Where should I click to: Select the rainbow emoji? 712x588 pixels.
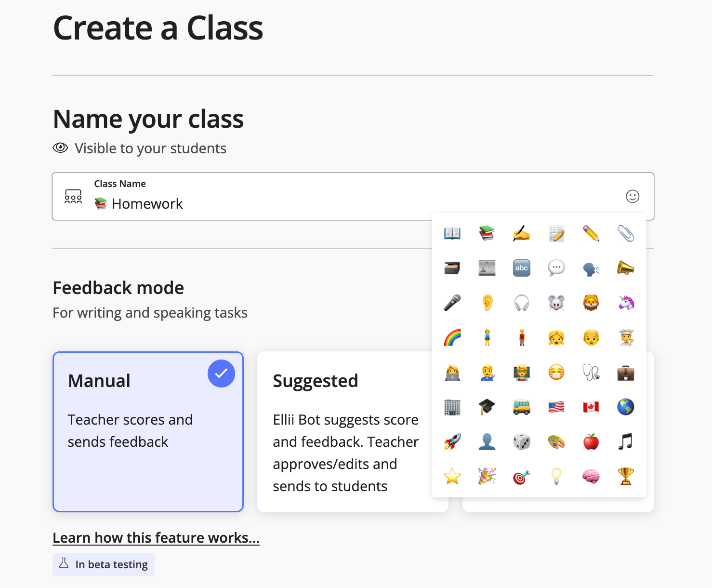[x=452, y=337]
